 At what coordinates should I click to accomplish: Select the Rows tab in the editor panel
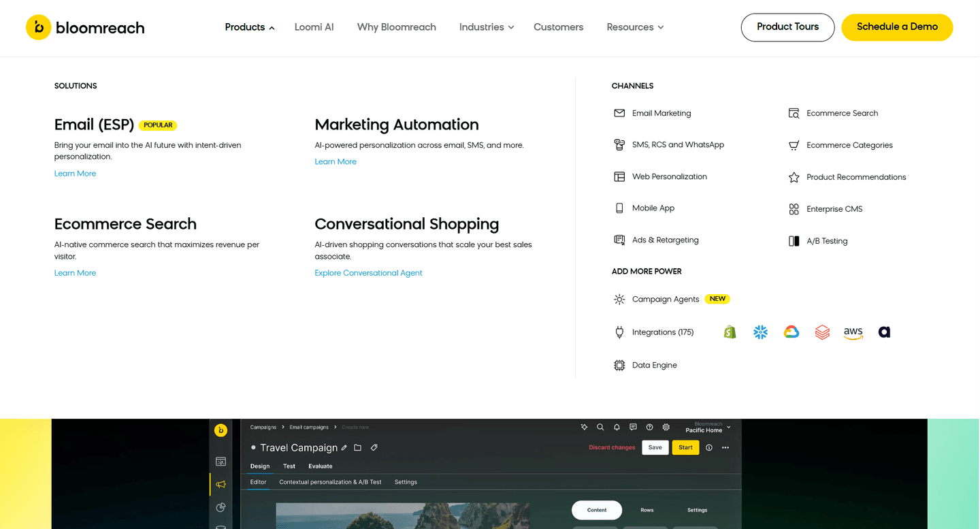tap(647, 510)
